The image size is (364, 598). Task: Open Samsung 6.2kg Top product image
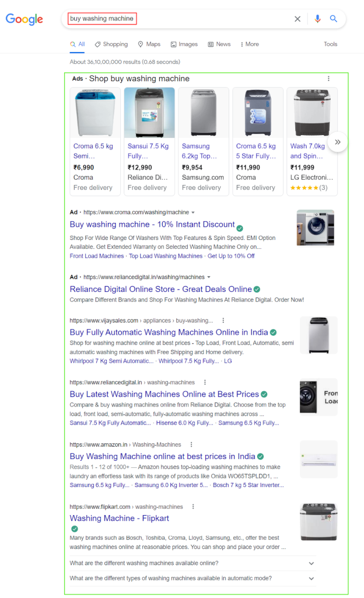point(204,113)
